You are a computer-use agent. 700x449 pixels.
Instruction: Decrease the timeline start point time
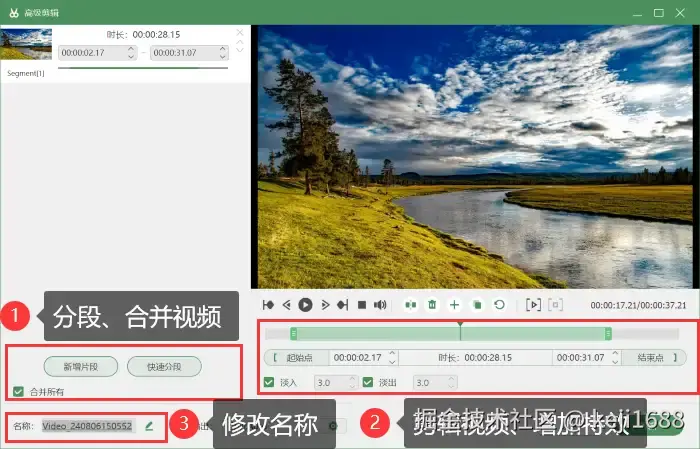click(392, 361)
